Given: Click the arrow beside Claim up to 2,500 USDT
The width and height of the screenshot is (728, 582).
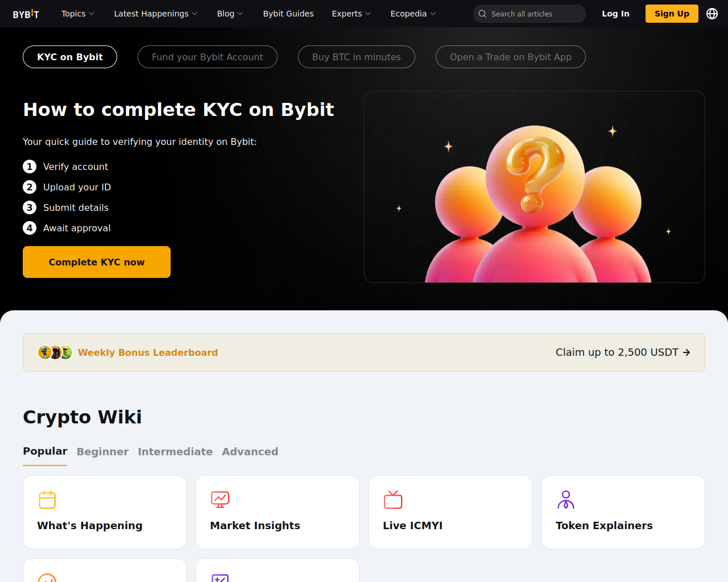Looking at the screenshot, I should [x=686, y=352].
